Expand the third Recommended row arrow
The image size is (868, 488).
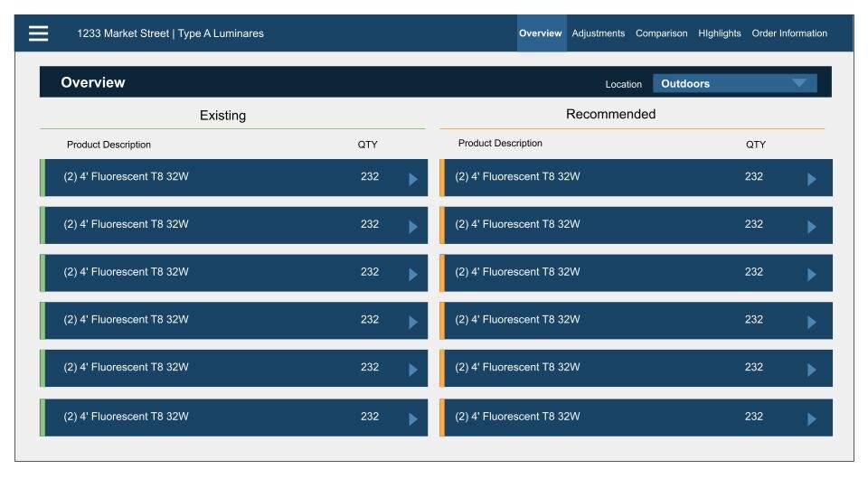click(812, 275)
